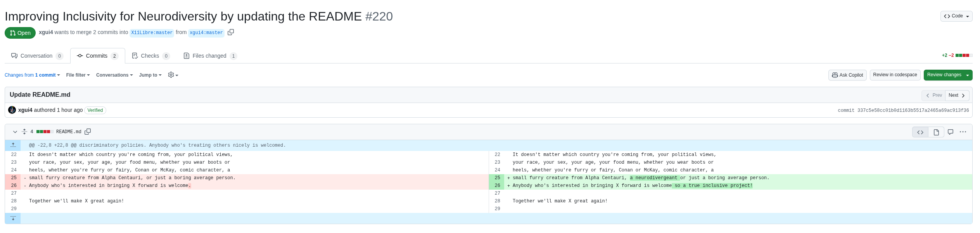
Task: Open the Checks tab
Action: tap(151, 56)
